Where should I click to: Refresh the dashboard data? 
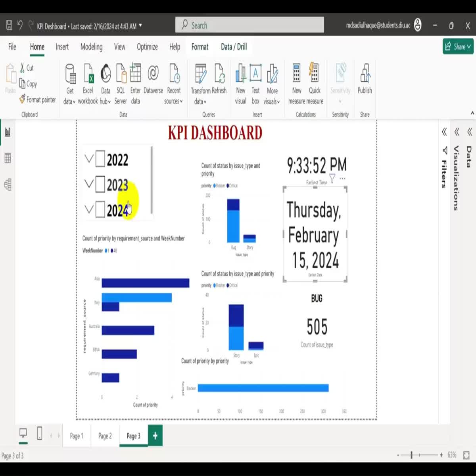click(x=219, y=79)
